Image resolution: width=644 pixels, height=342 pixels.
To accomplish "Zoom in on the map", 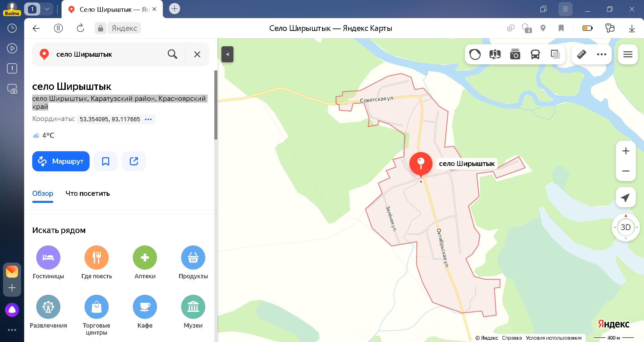I will coord(626,151).
